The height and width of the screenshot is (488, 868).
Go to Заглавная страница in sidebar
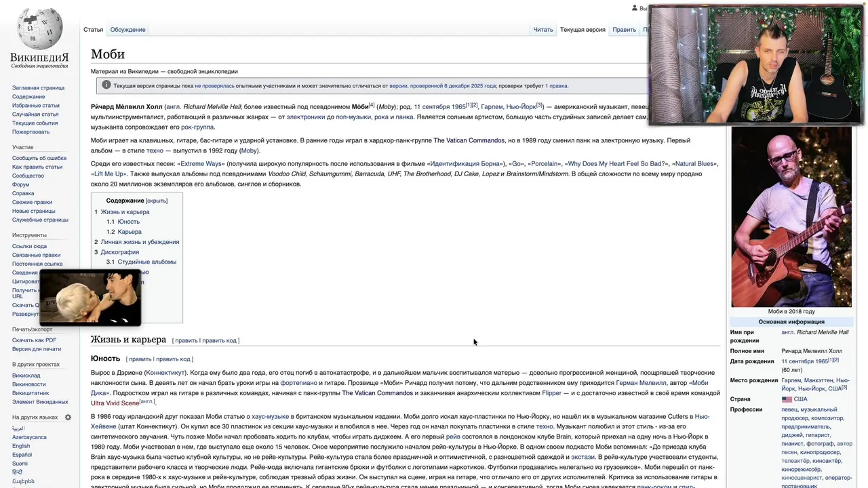[x=38, y=88]
